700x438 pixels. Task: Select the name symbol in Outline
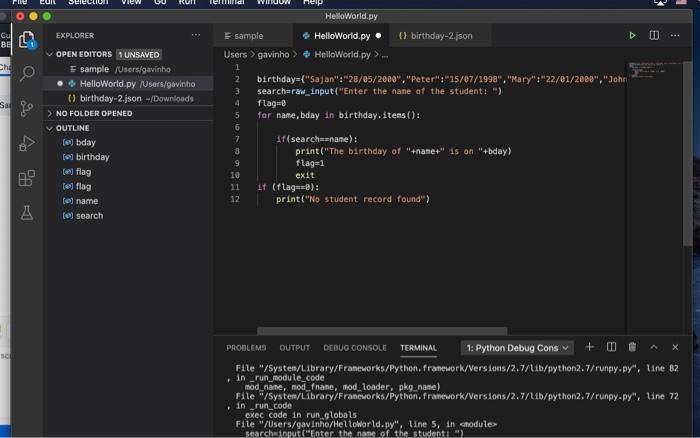pyautogui.click(x=87, y=201)
